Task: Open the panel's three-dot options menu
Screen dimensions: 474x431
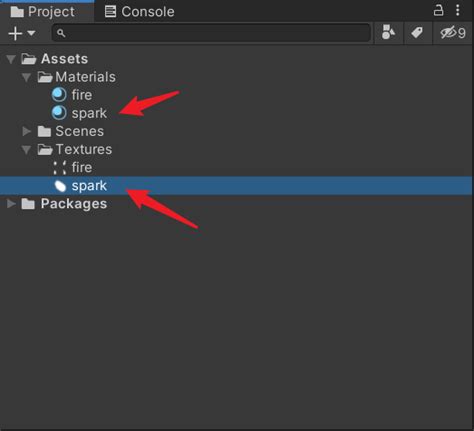Action: tap(458, 10)
